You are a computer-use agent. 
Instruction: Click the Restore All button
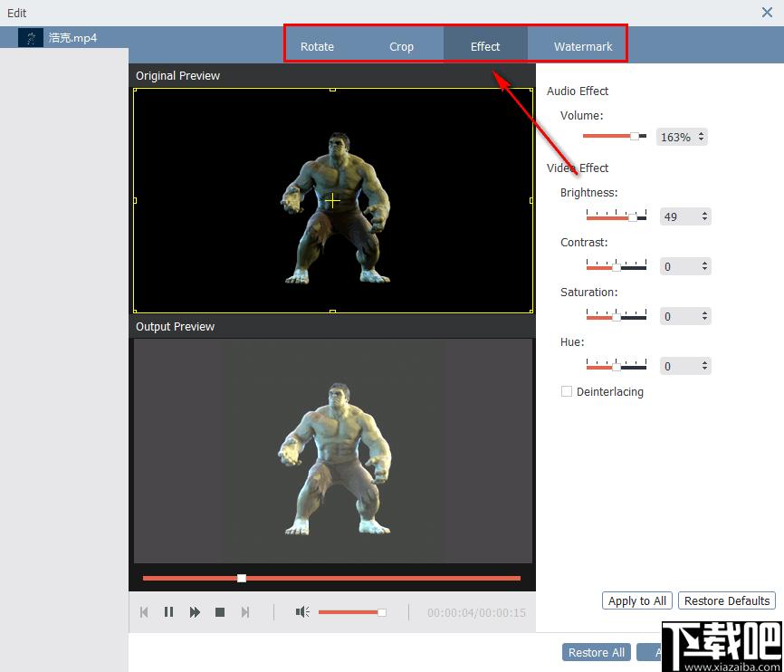[596, 652]
